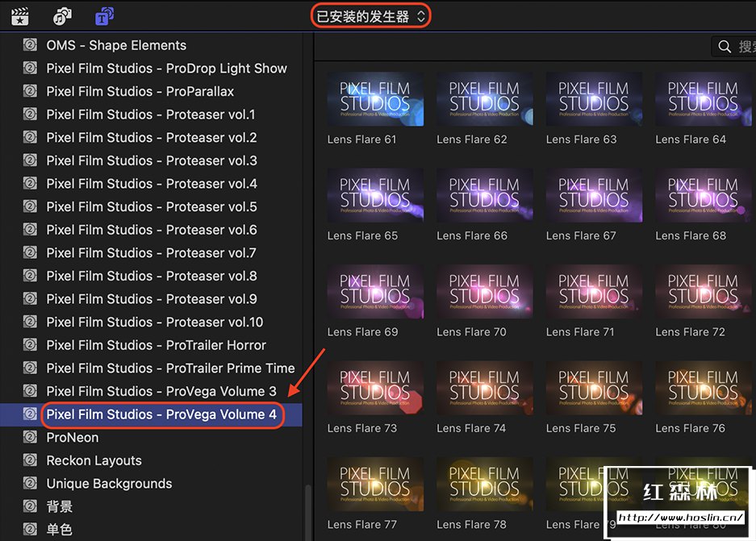Select the Lens Flare 66 thumbnail

click(485, 195)
